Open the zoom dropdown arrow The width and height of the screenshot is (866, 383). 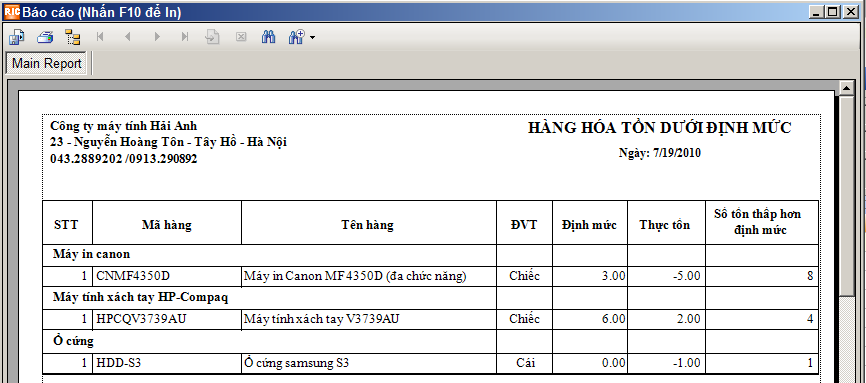point(313,38)
